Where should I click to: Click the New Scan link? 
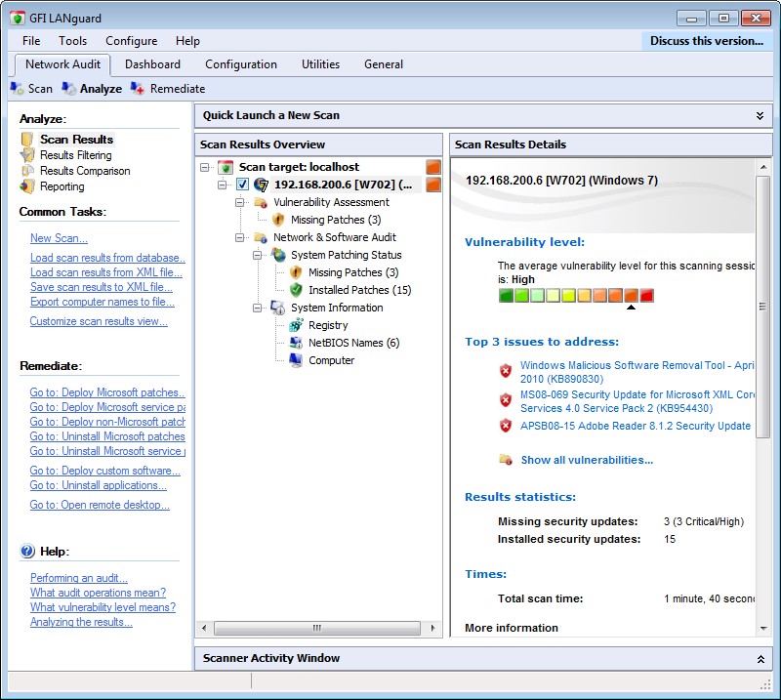(59, 238)
